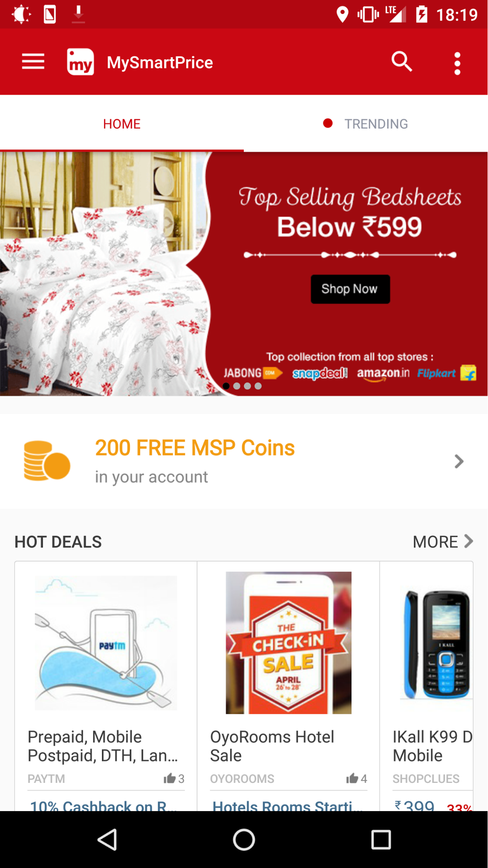
Task: Open the search icon in header
Action: pos(402,62)
